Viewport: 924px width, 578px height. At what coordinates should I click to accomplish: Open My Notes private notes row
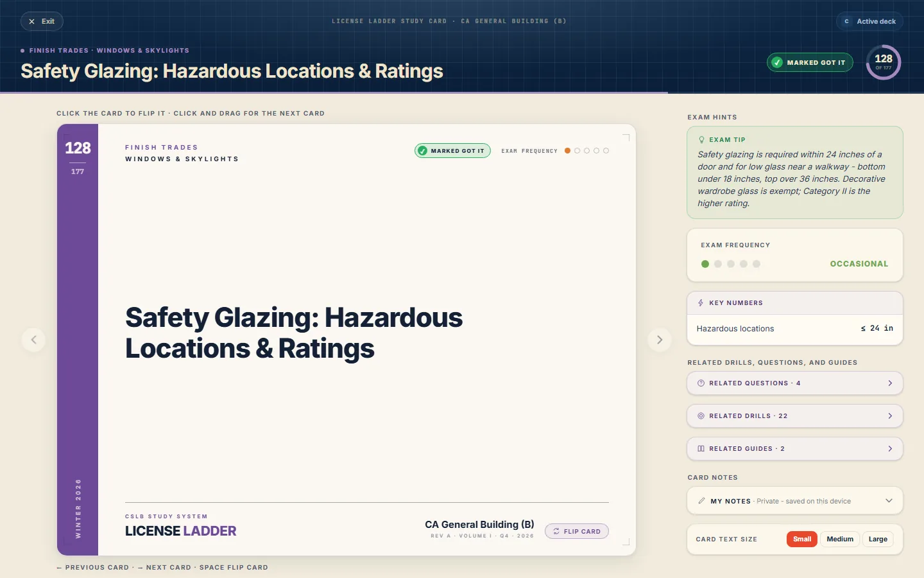pos(795,501)
